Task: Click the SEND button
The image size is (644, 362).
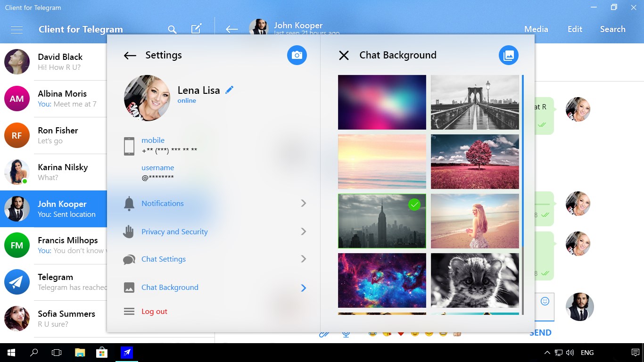Action: (540, 333)
